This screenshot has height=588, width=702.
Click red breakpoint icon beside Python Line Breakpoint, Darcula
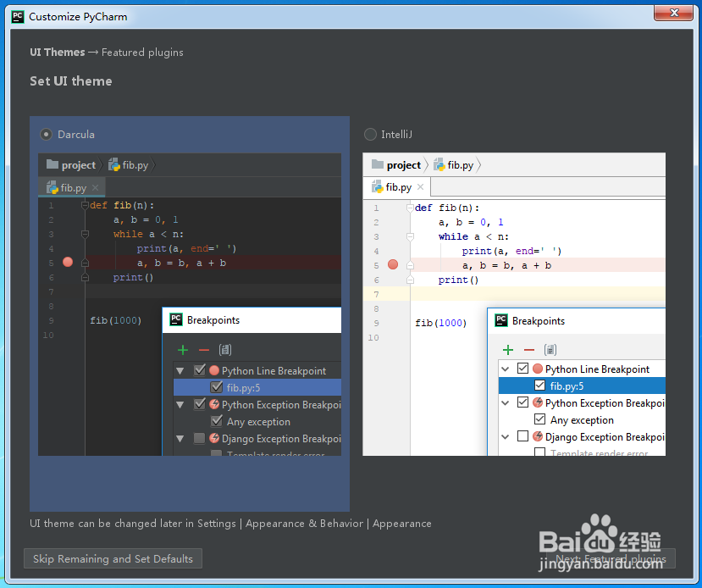[x=214, y=370]
